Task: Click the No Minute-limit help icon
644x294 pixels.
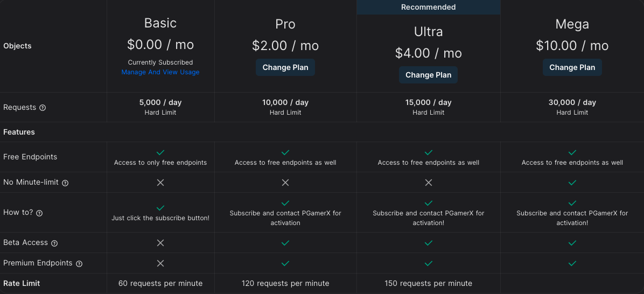Action: (65, 183)
